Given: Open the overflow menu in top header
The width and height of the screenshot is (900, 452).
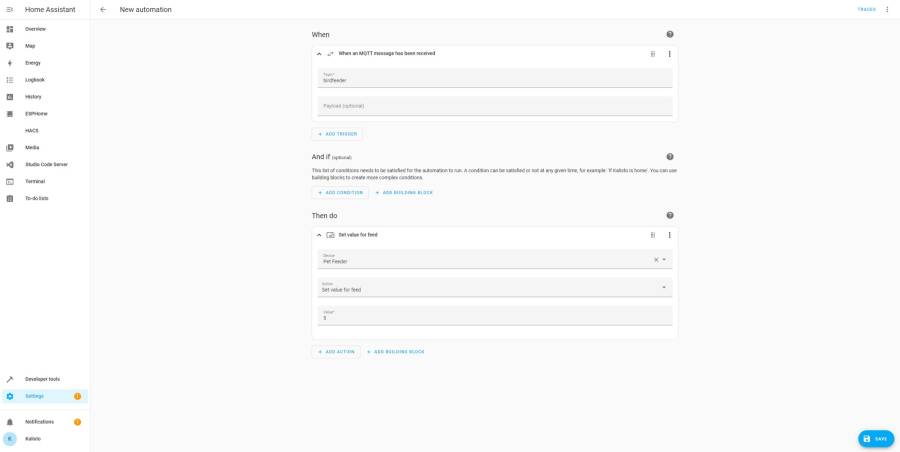Looking at the screenshot, I should tap(887, 10).
